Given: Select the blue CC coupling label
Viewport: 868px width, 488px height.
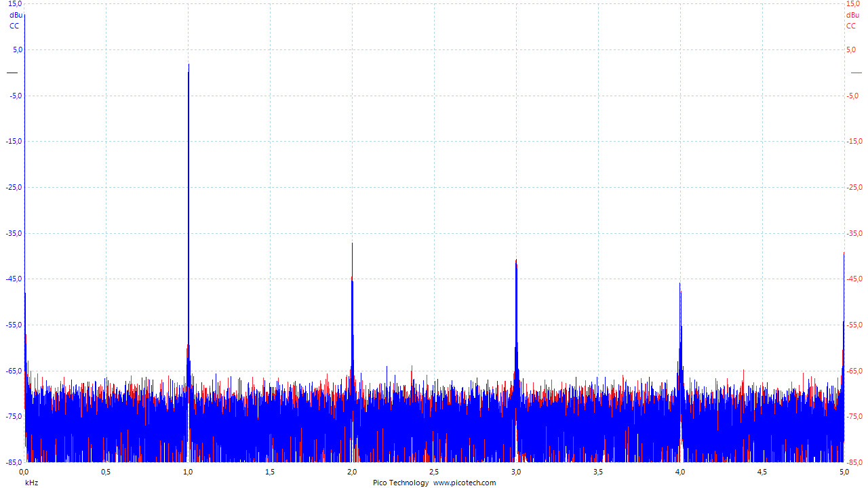Looking at the screenshot, I should (14, 26).
